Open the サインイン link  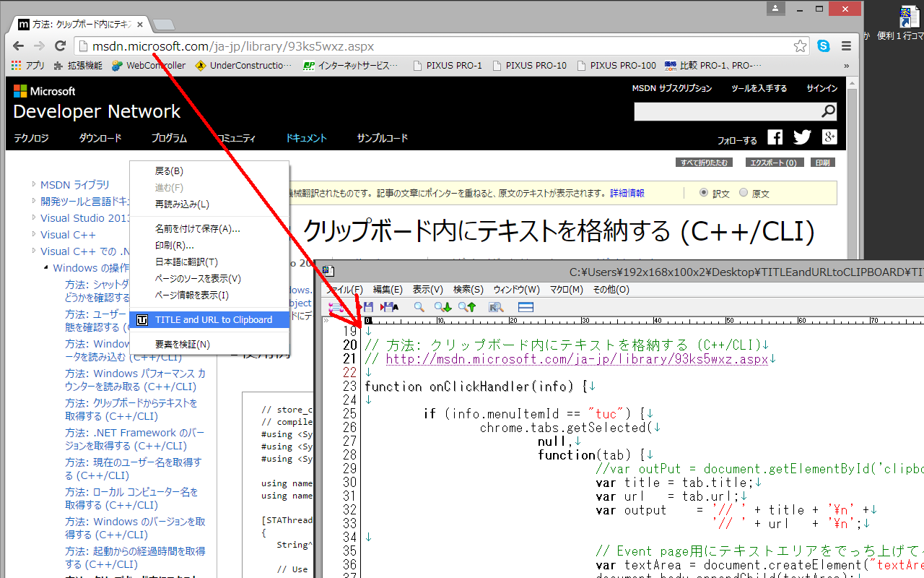tap(821, 88)
